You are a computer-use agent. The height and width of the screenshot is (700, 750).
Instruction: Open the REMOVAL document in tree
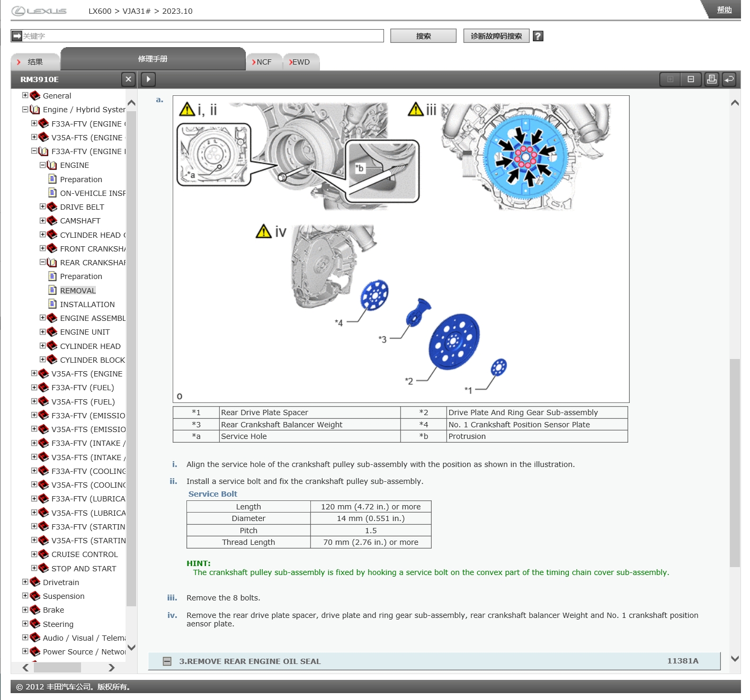[x=78, y=291]
